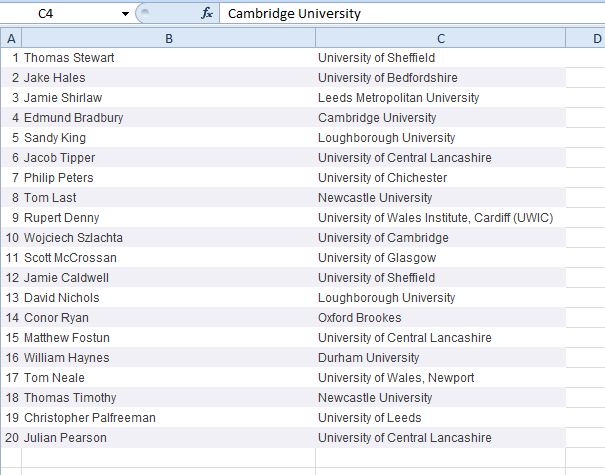The image size is (605, 475).
Task: Click University of Sheffield in row 1
Action: pyautogui.click(x=441, y=58)
